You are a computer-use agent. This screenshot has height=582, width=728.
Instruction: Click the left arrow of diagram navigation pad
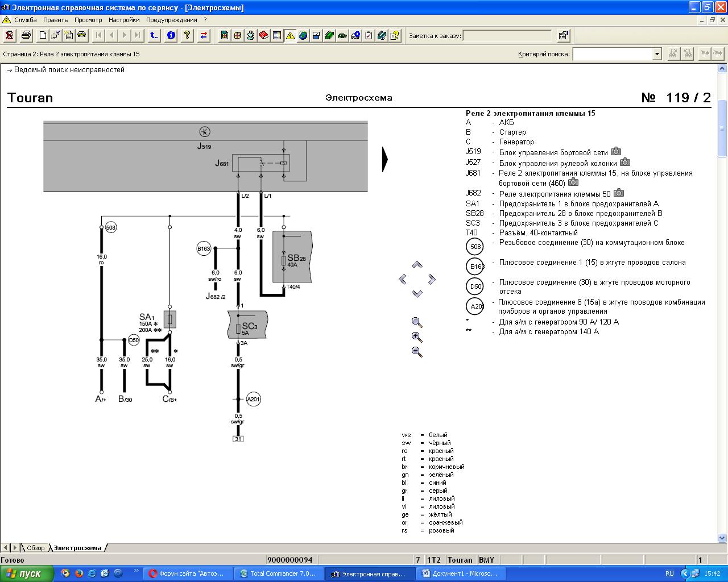(403, 279)
